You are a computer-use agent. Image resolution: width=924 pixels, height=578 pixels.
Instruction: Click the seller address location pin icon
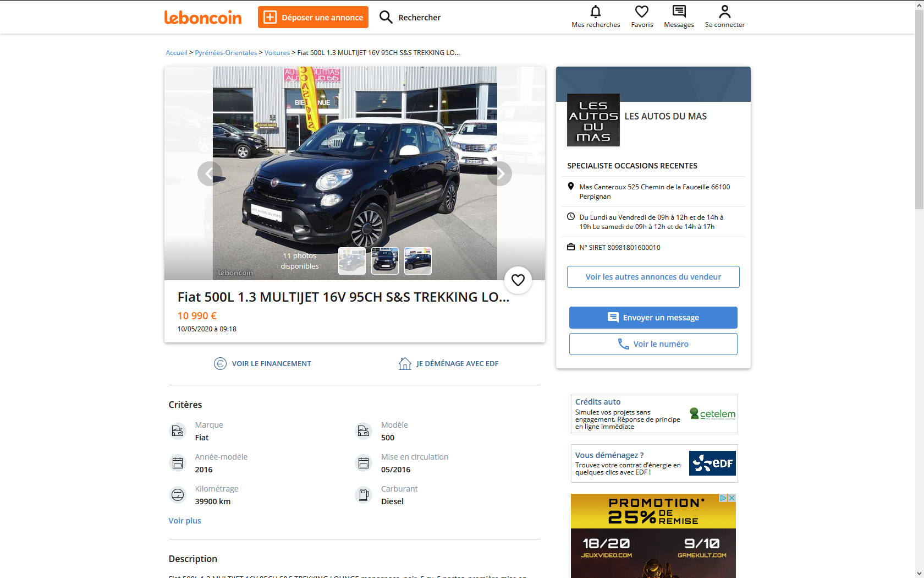571,187
